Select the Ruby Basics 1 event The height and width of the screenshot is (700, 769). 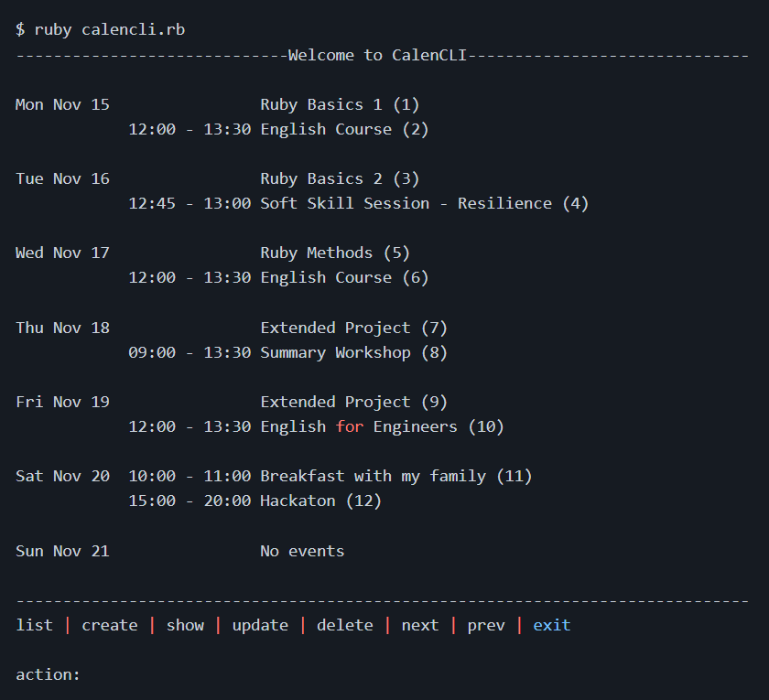click(339, 104)
